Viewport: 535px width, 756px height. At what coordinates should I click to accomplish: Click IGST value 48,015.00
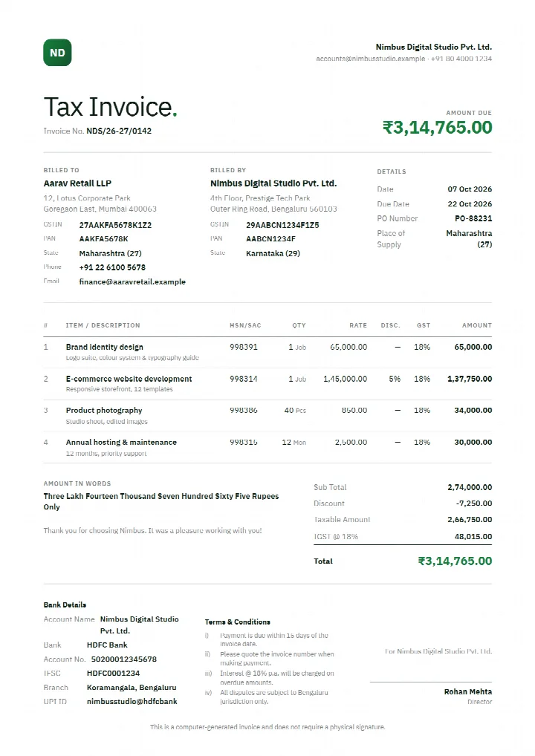click(473, 537)
